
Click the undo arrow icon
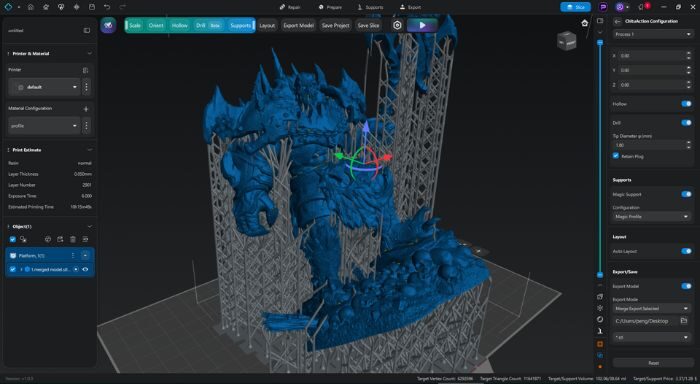coord(107,7)
